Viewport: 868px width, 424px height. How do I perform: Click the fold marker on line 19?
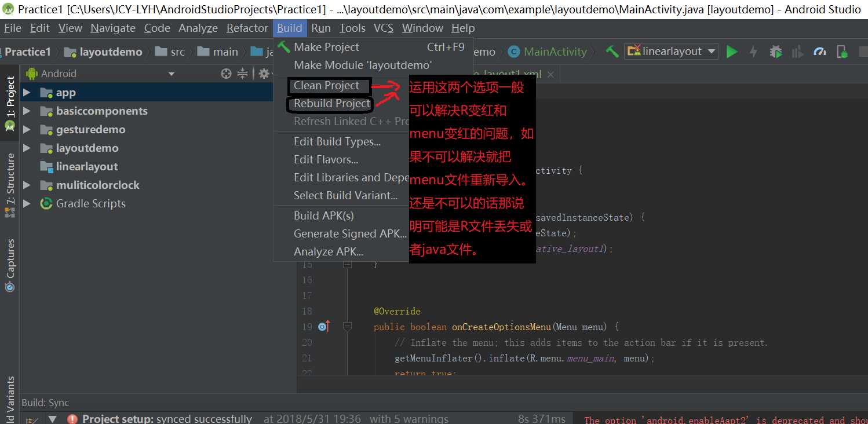tap(347, 327)
